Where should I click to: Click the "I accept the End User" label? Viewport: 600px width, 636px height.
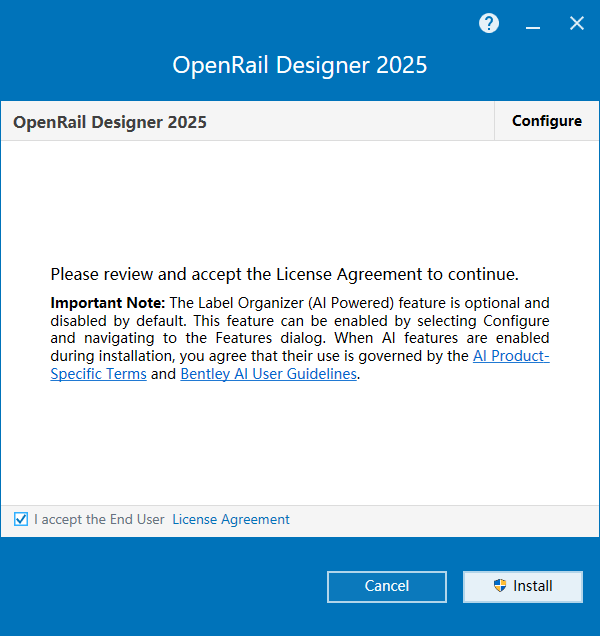[x=99, y=519]
